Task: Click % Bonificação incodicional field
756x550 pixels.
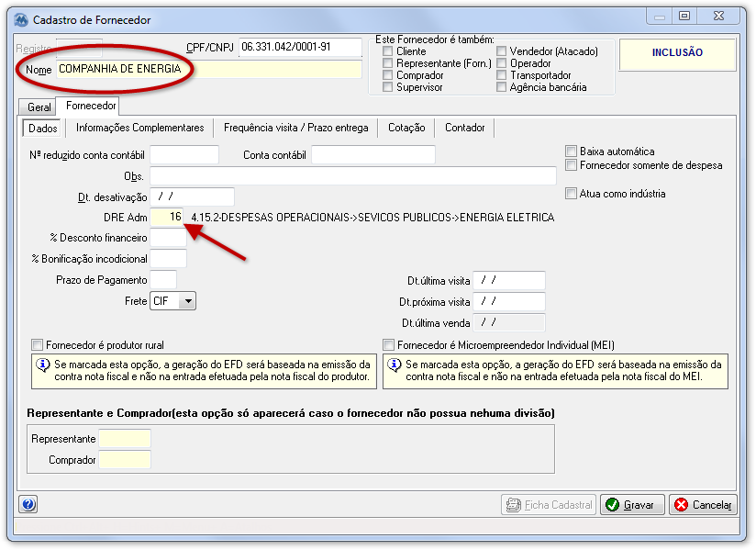Action: click(168, 259)
